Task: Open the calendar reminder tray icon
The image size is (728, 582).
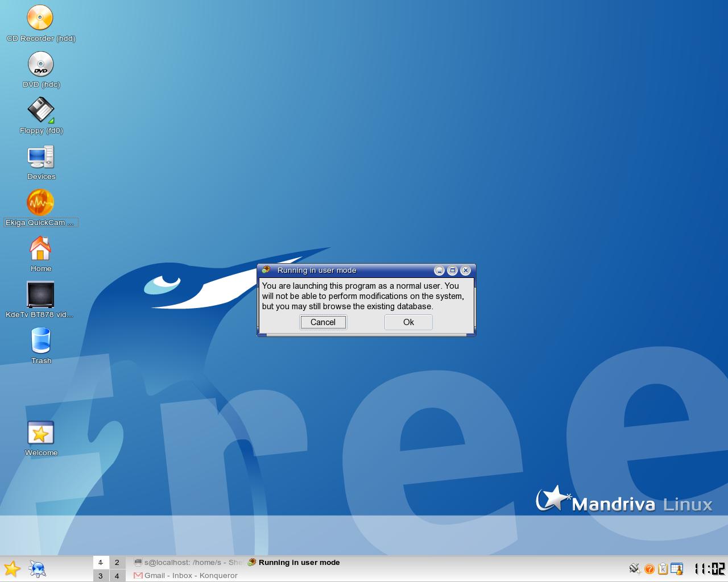Action: [677, 568]
